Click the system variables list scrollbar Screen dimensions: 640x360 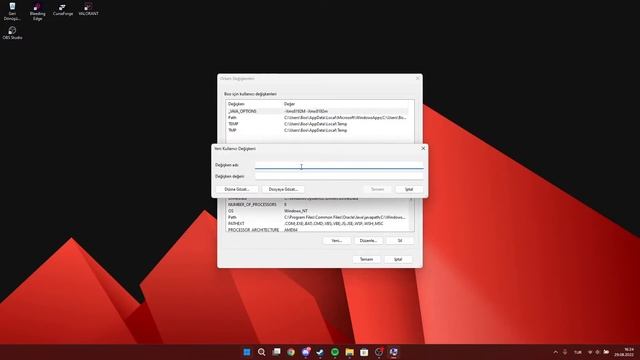pos(411,215)
